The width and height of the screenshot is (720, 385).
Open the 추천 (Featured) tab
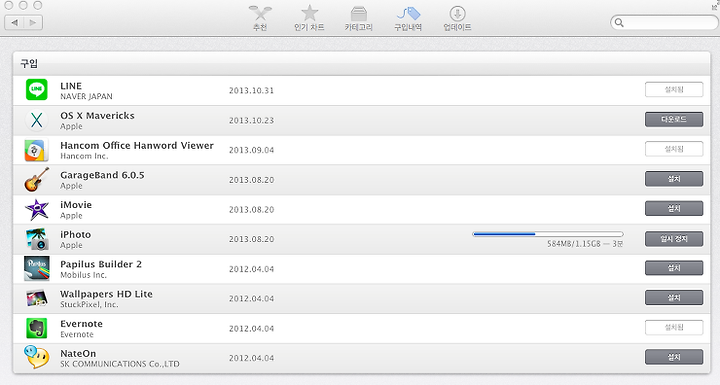pyautogui.click(x=260, y=18)
